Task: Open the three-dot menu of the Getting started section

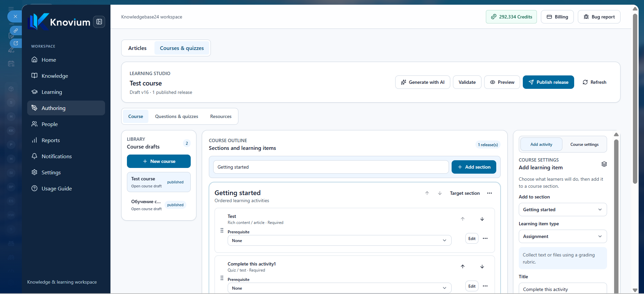Action: (x=490, y=193)
